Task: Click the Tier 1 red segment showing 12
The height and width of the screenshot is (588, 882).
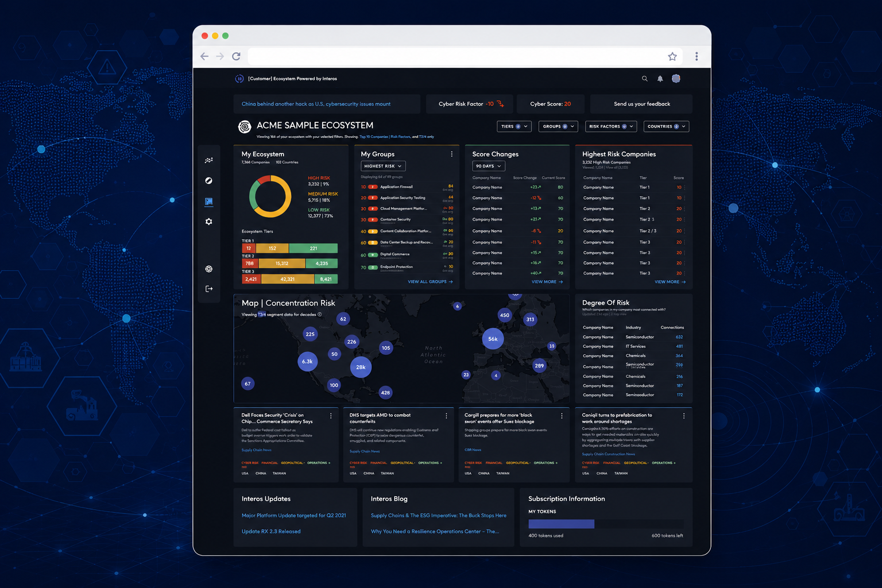Action: (249, 249)
